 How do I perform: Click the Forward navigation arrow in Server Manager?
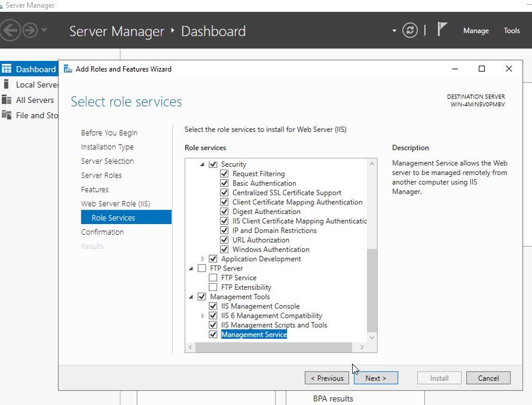[30, 30]
